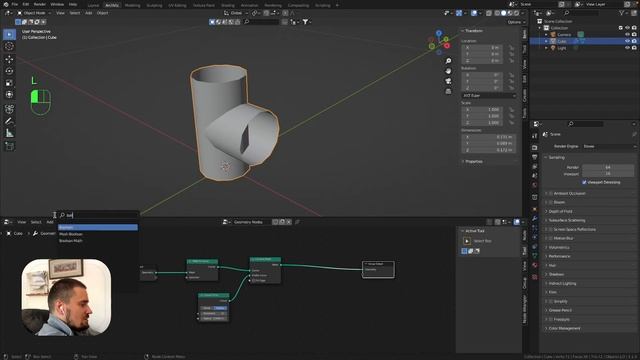Open the File menu
The height and width of the screenshot is (360, 640).
[x=15, y=4]
